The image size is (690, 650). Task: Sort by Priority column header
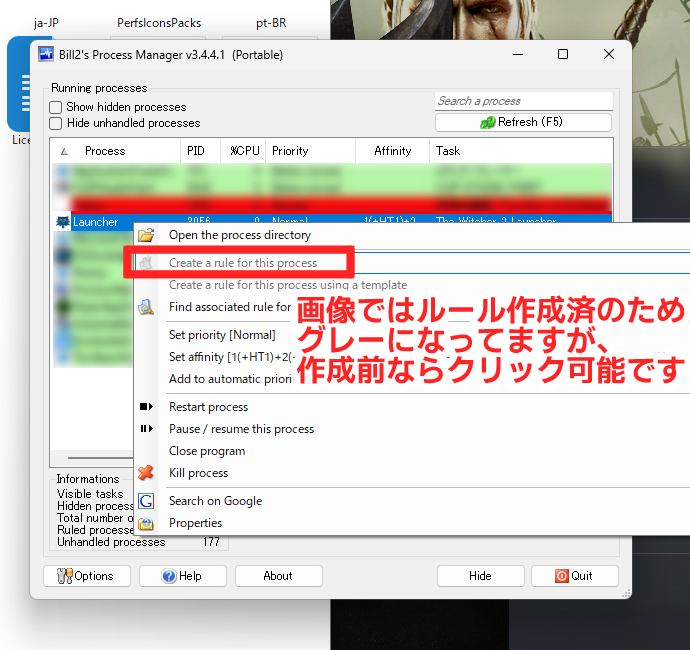(310, 151)
